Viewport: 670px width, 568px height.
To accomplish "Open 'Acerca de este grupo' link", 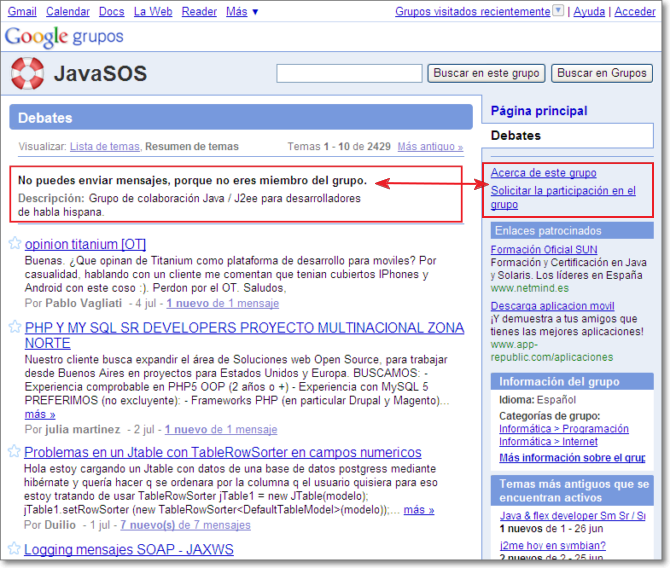I will click(544, 173).
